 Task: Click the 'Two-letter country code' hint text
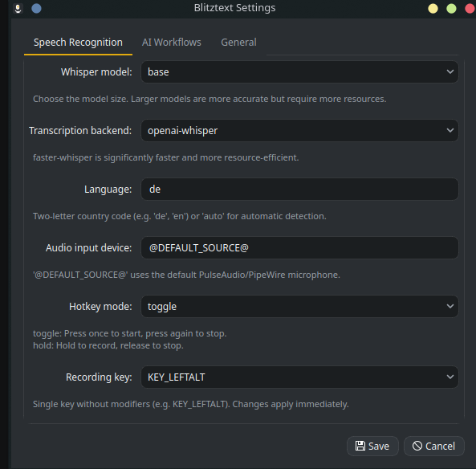pos(180,216)
